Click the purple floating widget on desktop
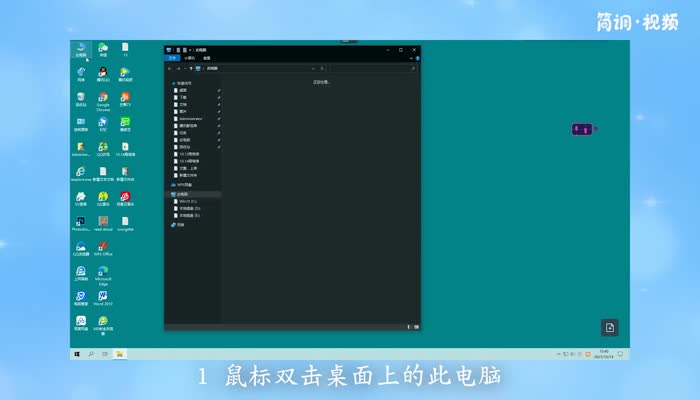 point(583,129)
